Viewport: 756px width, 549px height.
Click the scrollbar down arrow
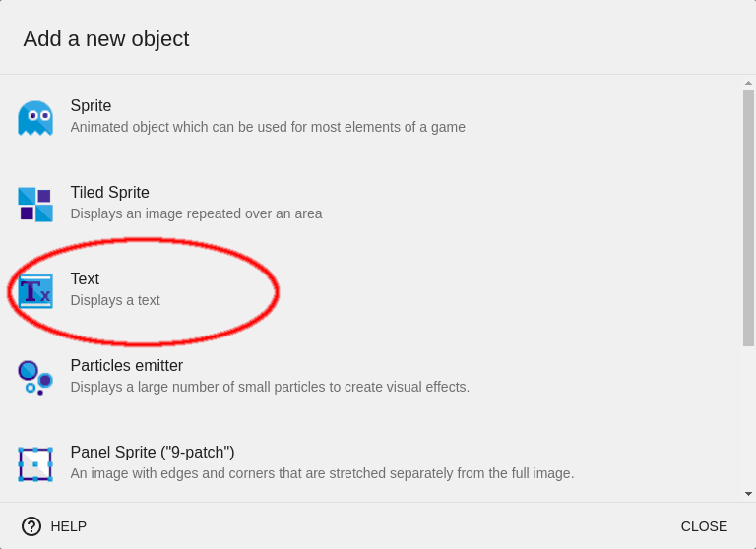pyautogui.click(x=748, y=493)
